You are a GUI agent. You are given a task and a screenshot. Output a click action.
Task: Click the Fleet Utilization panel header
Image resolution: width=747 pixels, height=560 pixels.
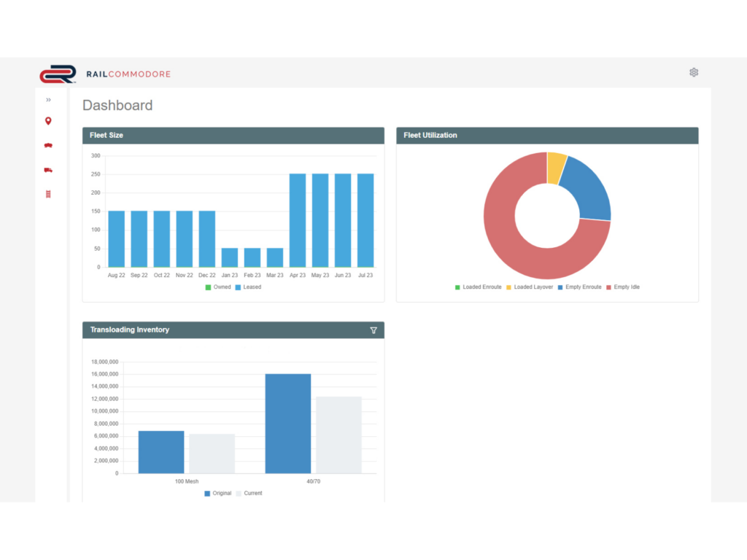click(x=547, y=136)
